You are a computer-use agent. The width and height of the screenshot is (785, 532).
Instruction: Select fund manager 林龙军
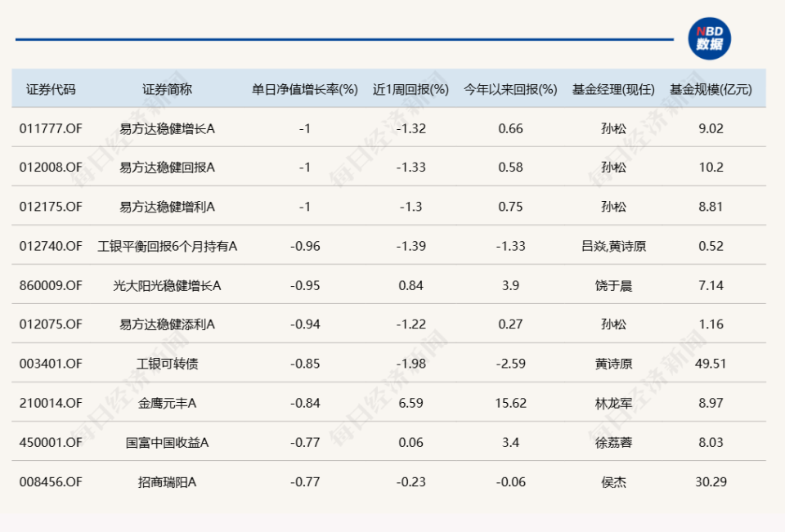[x=614, y=403]
